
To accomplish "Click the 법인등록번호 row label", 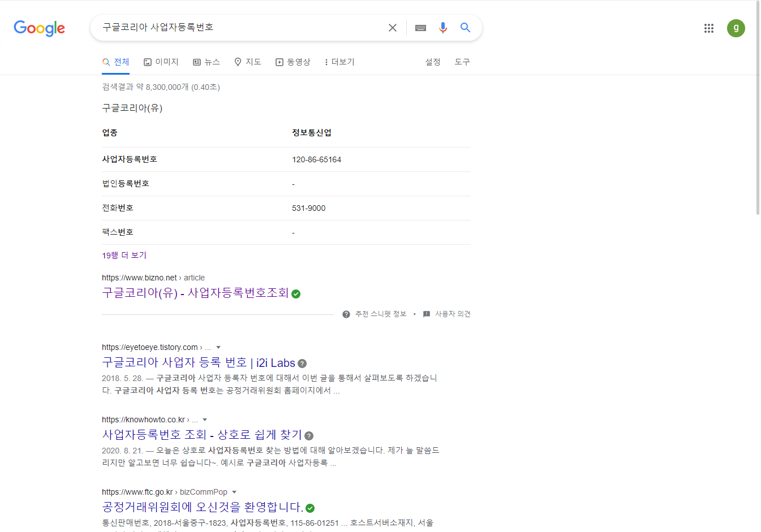I will click(x=126, y=184).
